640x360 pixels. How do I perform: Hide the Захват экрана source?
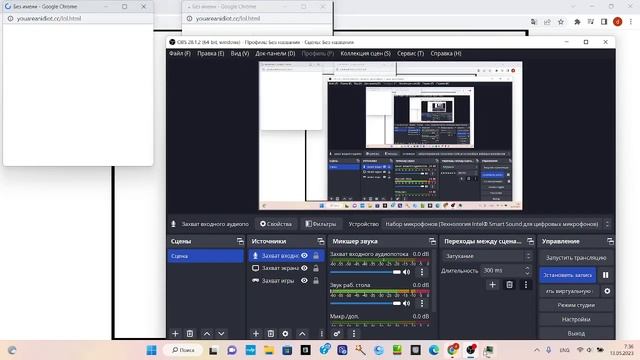(x=304, y=268)
